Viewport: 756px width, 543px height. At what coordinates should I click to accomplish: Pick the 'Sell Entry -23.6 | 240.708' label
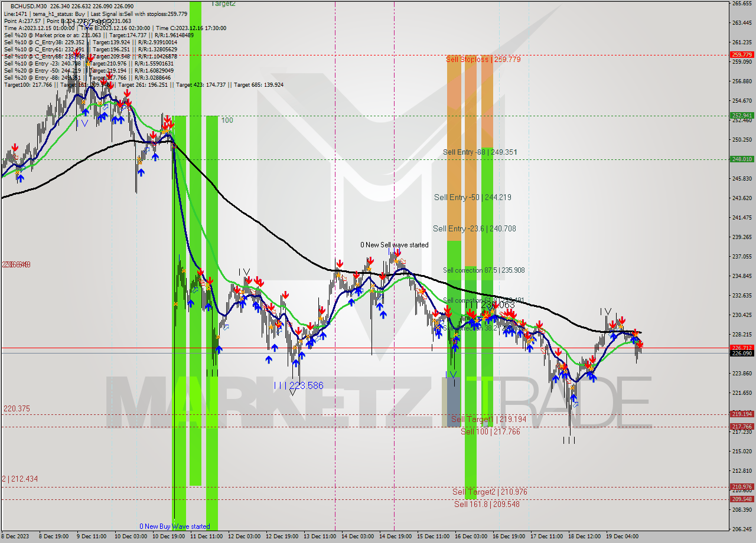pyautogui.click(x=475, y=228)
